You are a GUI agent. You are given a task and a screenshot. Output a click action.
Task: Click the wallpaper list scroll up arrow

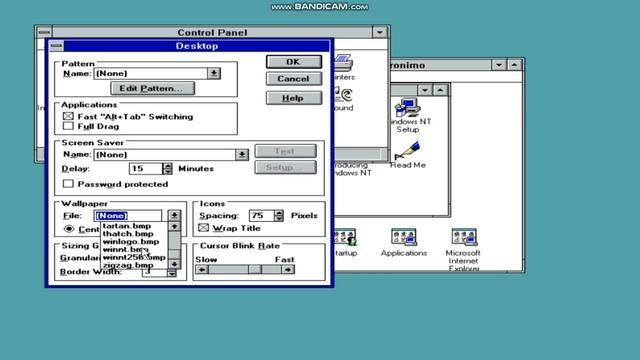tap(174, 227)
